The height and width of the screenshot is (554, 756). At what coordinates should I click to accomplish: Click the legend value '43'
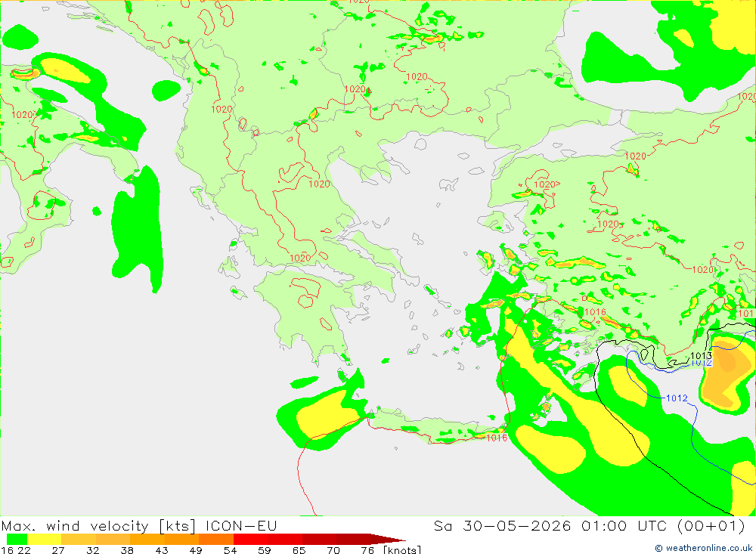click(x=162, y=550)
